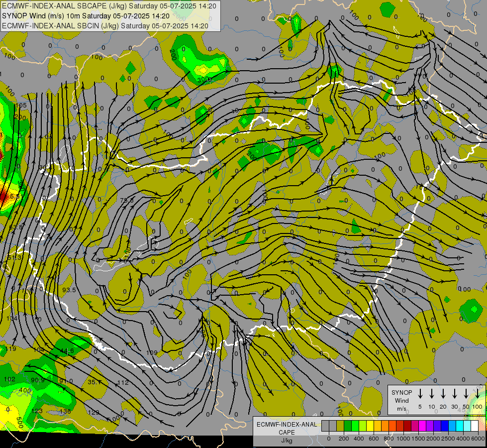This screenshot has height=448, width=487.
Task: Click the SBCIN title line
Action: 105,26
